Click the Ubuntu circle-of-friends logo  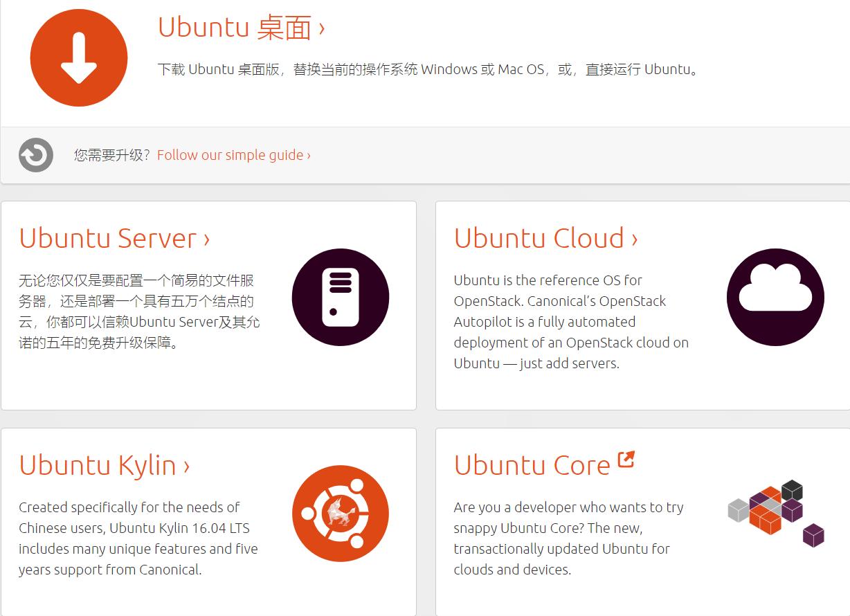coord(340,514)
